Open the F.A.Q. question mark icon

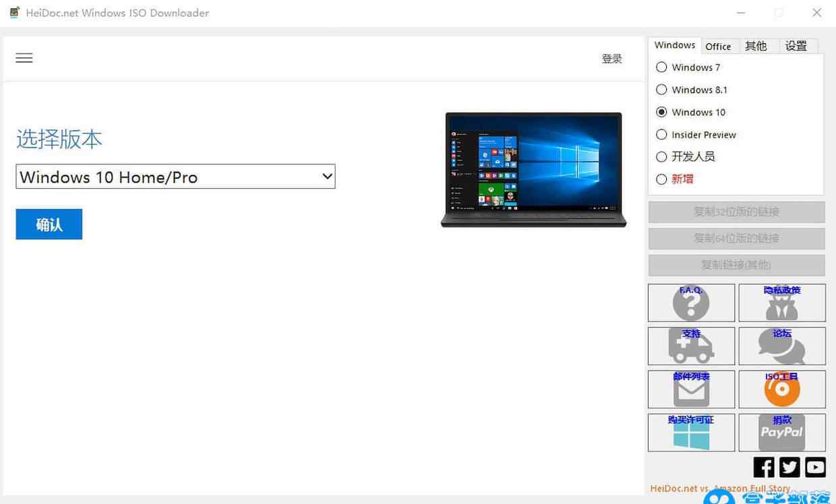(x=691, y=303)
